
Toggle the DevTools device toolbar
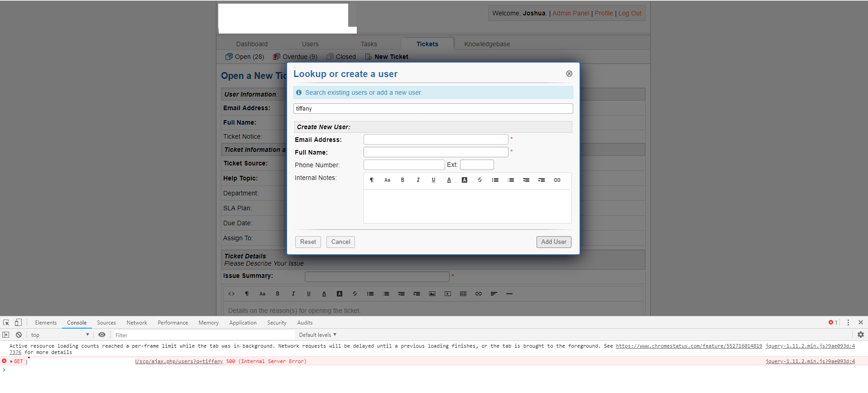(18, 322)
